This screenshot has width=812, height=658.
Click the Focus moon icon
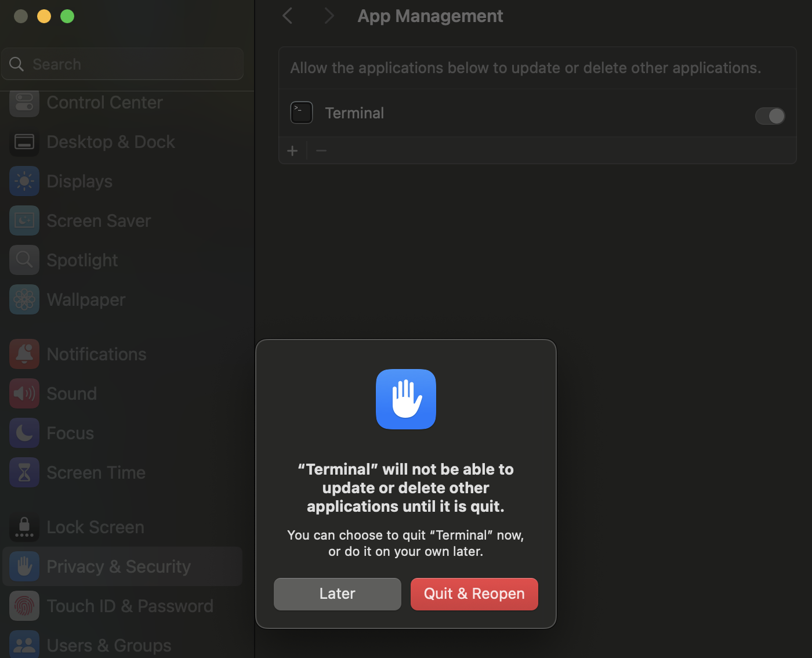[24, 433]
